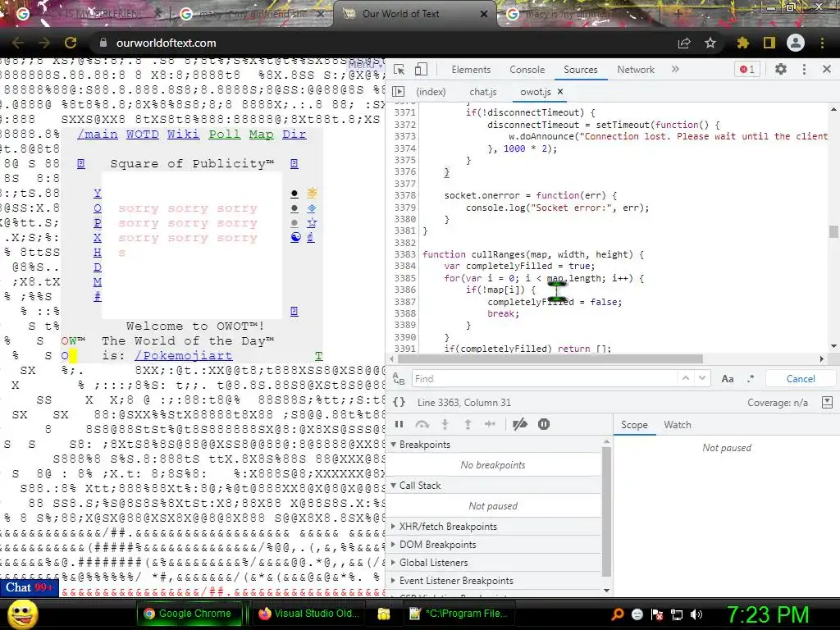This screenshot has height=630, width=840.
Task: Open the Map link
Action: click(262, 134)
